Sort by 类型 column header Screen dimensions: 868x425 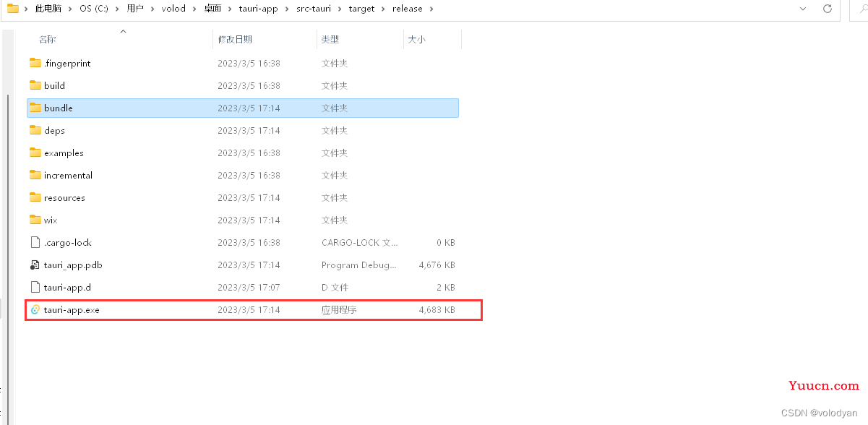pos(330,39)
